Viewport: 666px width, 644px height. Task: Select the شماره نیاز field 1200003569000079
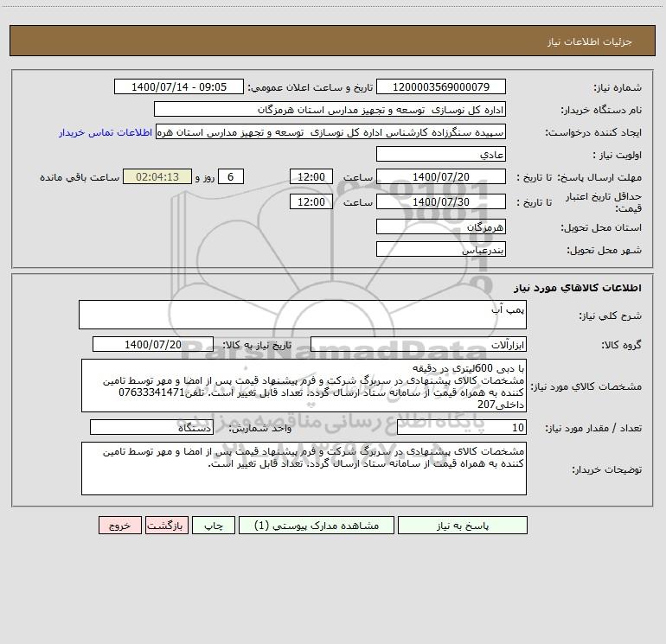click(441, 86)
